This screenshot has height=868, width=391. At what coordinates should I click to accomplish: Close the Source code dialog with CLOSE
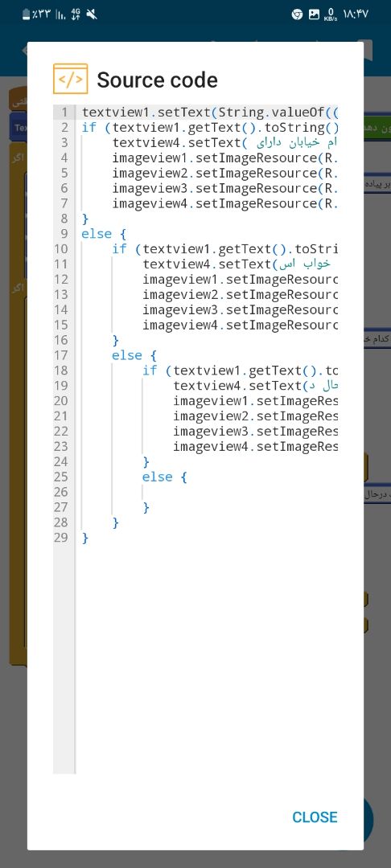(315, 817)
